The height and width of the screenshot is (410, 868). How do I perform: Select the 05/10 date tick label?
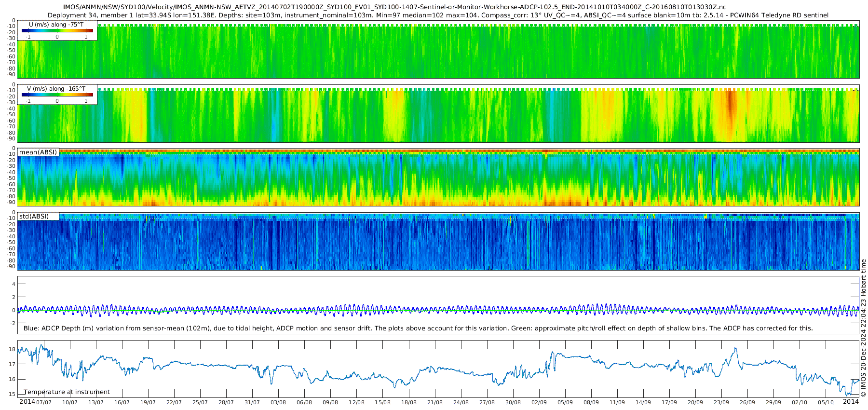[826, 402]
